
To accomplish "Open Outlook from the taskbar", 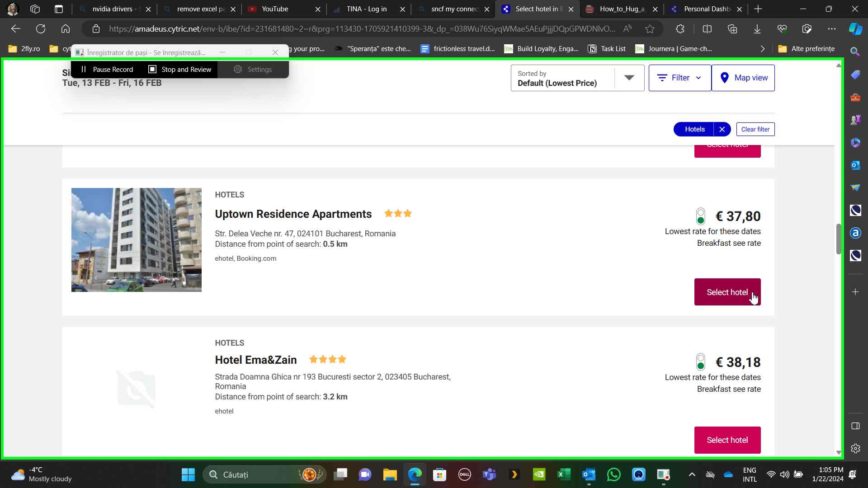I will 589,474.
